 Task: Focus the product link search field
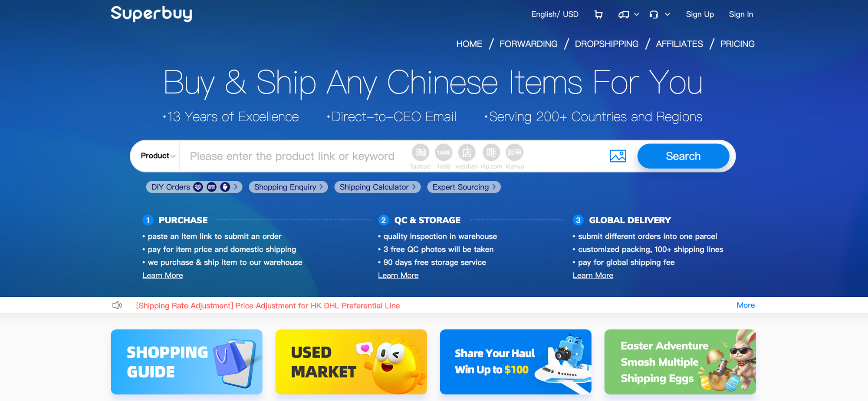[295, 156]
